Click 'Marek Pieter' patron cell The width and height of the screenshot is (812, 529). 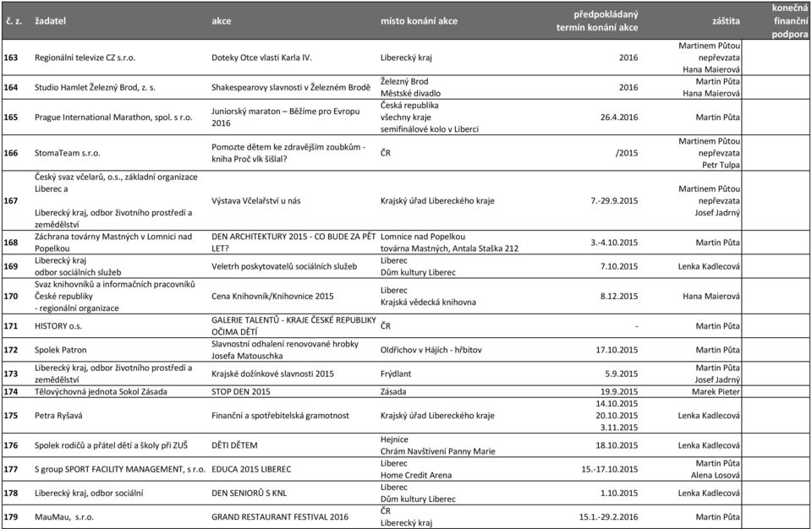pos(716,392)
